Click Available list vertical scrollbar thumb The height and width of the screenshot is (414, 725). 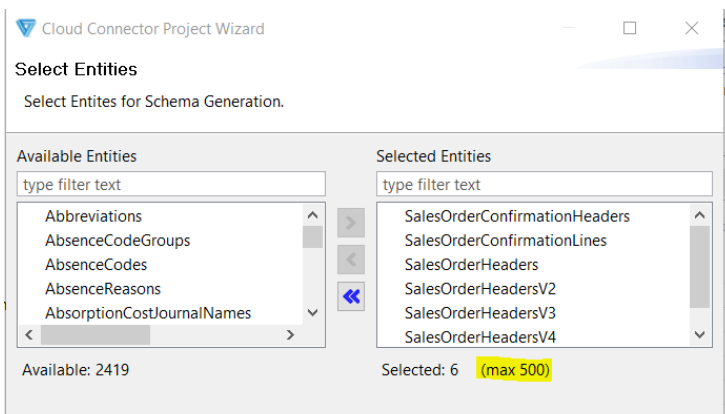(313, 237)
